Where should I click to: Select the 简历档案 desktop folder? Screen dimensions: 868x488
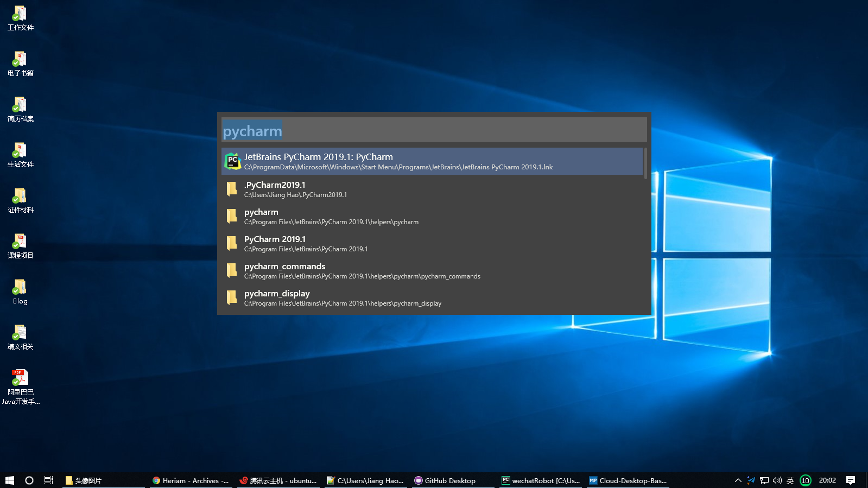[21, 109]
